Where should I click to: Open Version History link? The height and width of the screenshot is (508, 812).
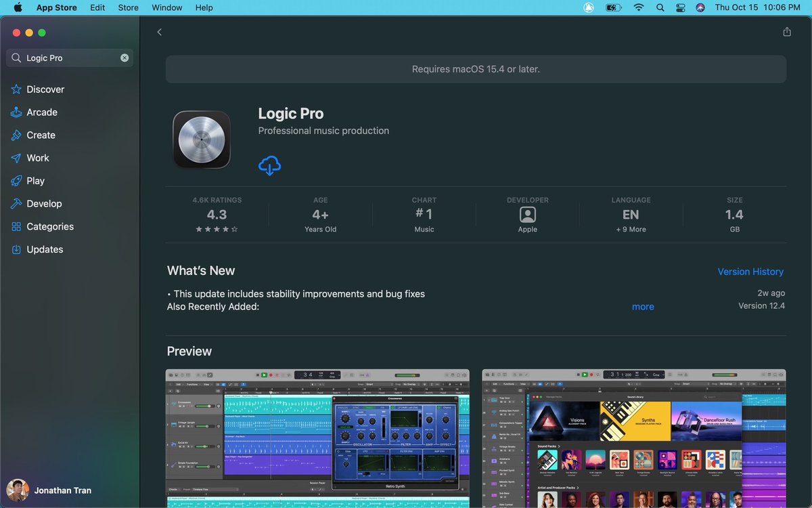(750, 272)
